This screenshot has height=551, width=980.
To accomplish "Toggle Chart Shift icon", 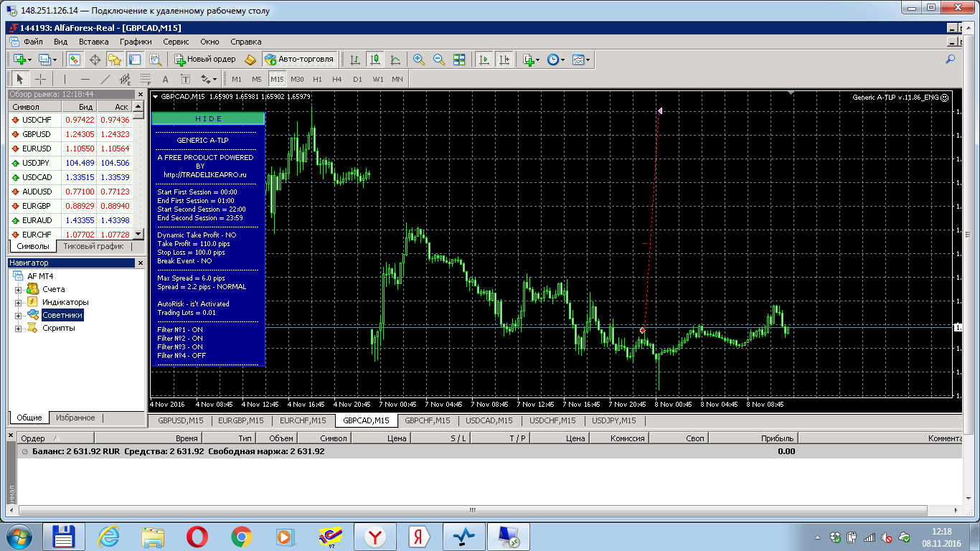I will 504,60.
